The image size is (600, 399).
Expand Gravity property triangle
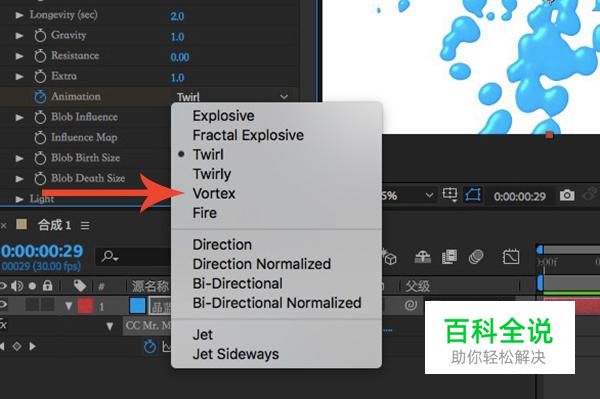[19, 36]
